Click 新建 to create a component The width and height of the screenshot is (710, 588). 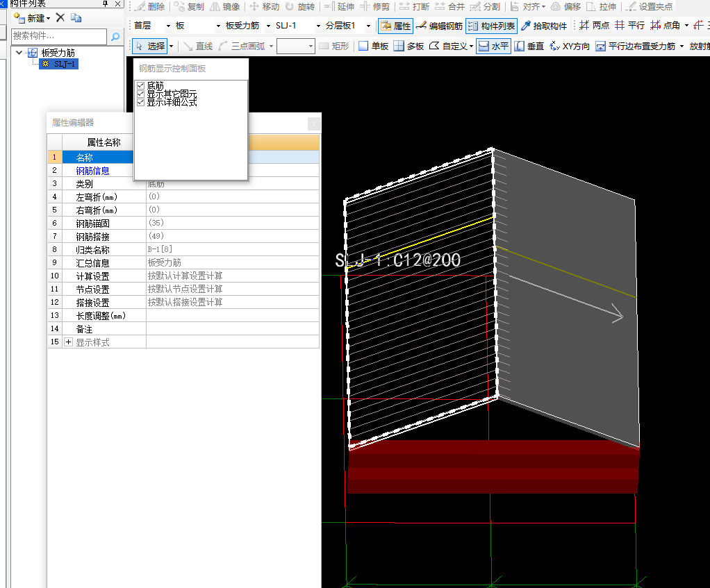[x=32, y=18]
